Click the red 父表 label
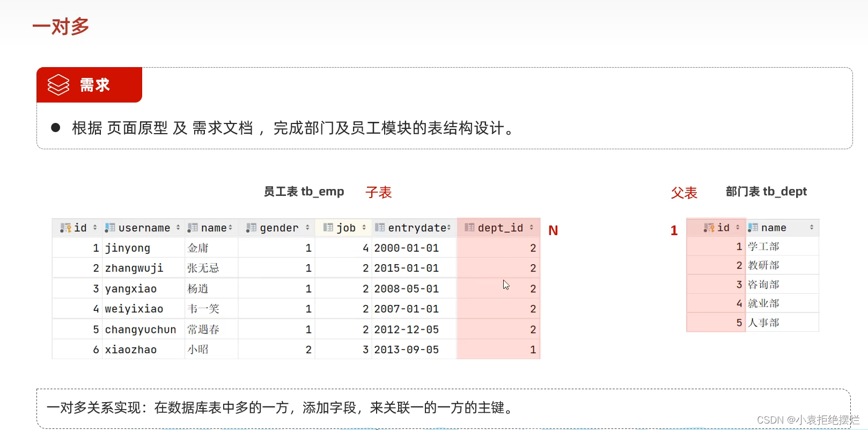The width and height of the screenshot is (868, 430). tap(684, 193)
